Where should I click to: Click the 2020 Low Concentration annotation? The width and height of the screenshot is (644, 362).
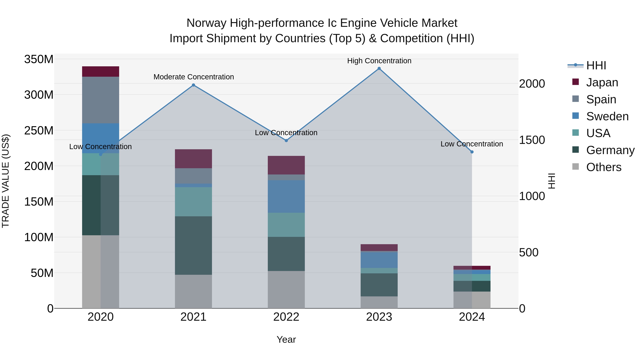tap(101, 147)
